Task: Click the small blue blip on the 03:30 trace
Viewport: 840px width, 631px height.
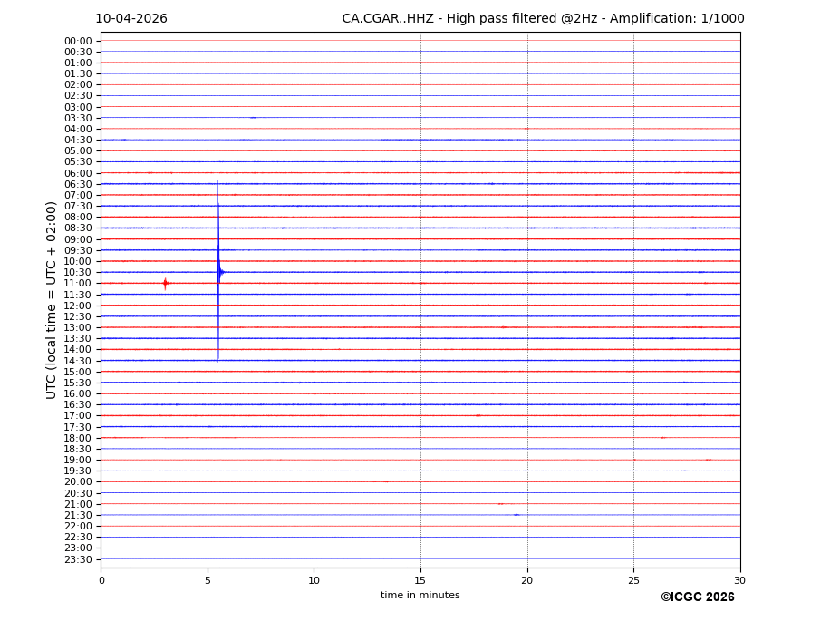Action: [254, 118]
